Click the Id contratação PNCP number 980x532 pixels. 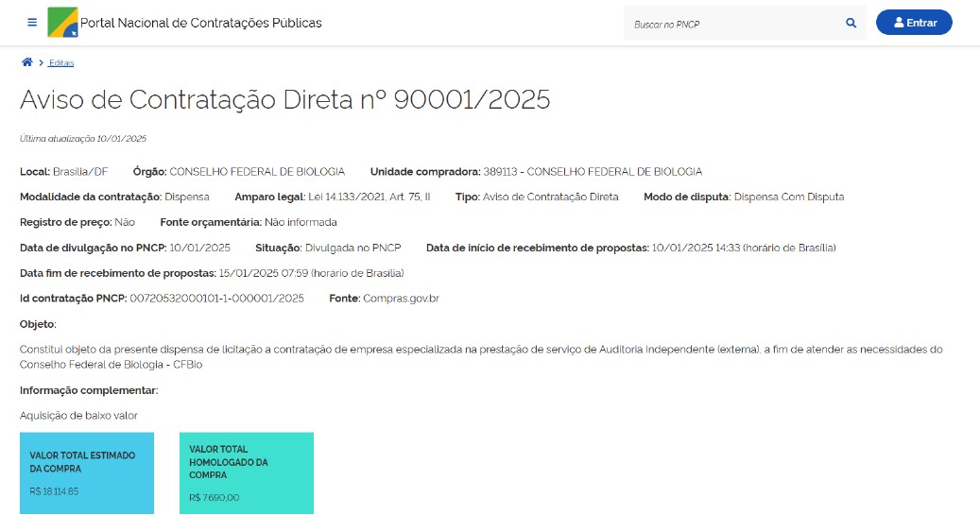click(216, 299)
